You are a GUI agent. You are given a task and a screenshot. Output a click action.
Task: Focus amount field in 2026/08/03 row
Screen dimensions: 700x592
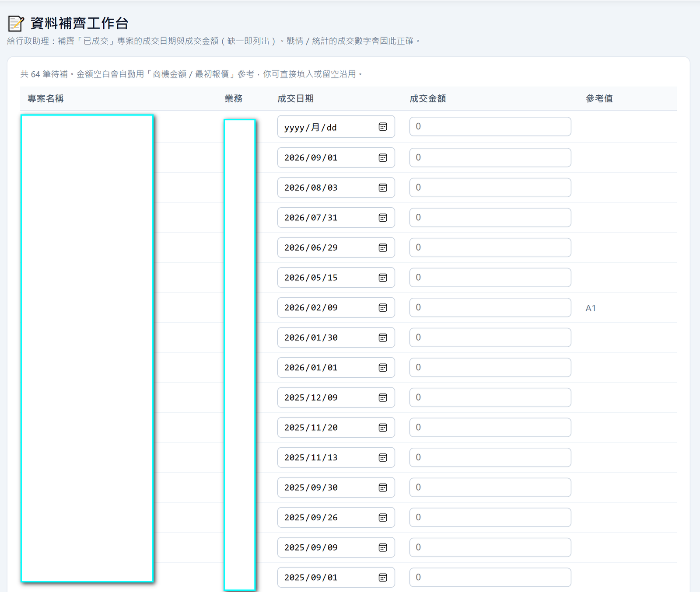click(490, 188)
